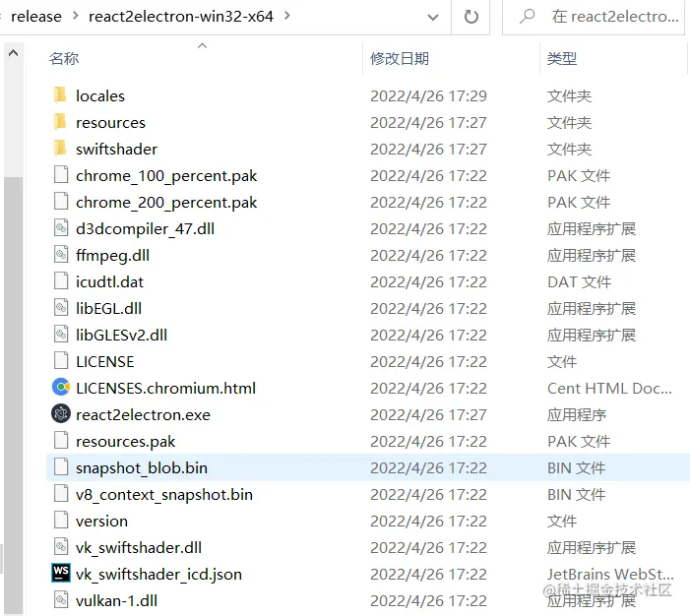Click date 2022/4/26 17:29 of locales
The width and height of the screenshot is (690, 616).
(428, 95)
